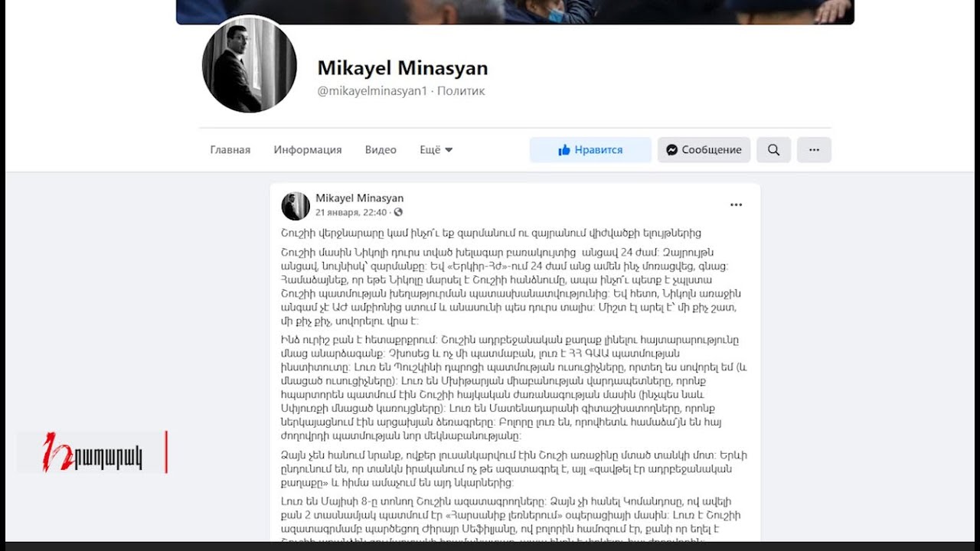Screen dimensions: 980x551
Task: Open the post timestamp 21 января, 22:40
Action: click(x=351, y=212)
